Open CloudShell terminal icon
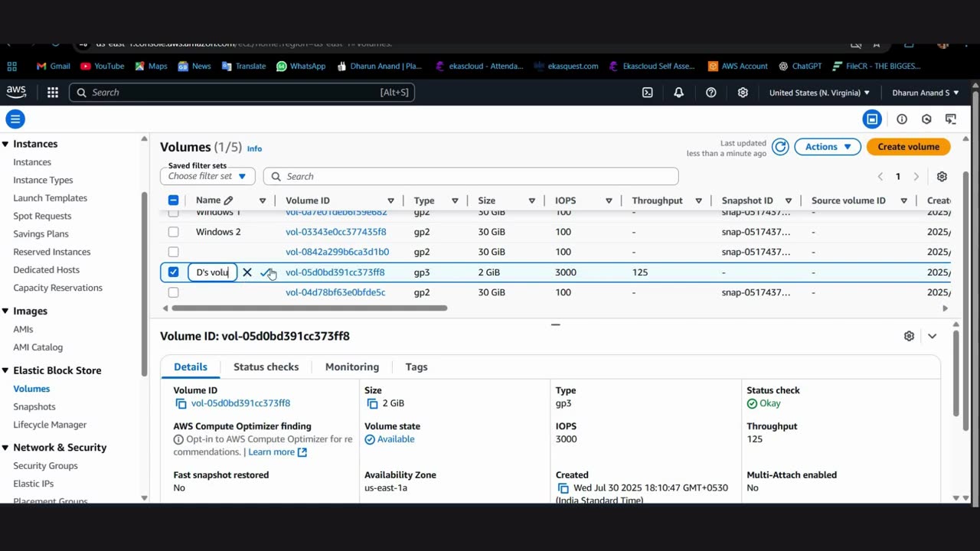 648,93
